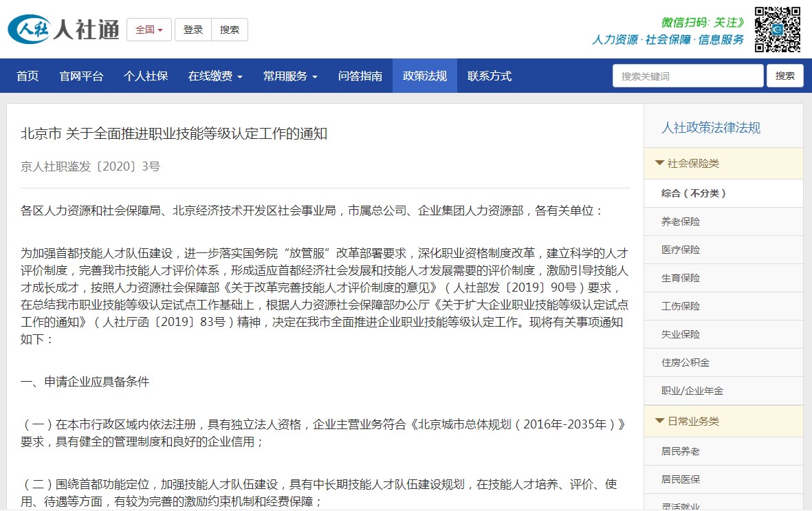Click the WeChat QR code image
This screenshot has width=812, height=511.
[777, 30]
